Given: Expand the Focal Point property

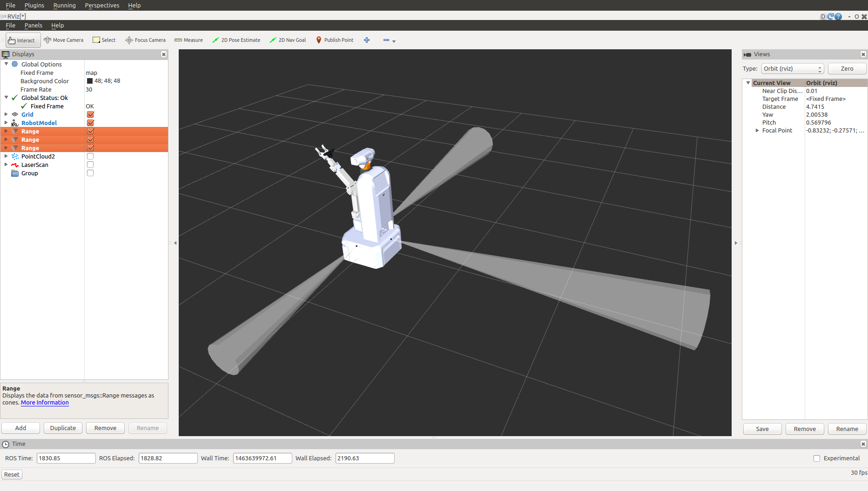Looking at the screenshot, I should 757,131.
